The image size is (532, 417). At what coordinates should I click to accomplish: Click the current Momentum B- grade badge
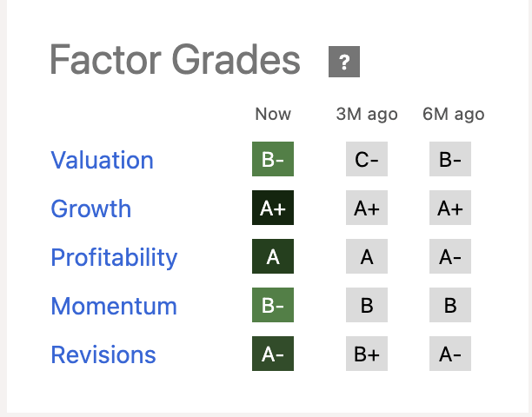(273, 307)
